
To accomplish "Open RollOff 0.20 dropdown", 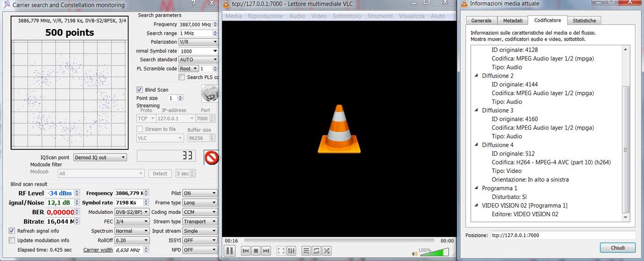I will (x=132, y=240).
